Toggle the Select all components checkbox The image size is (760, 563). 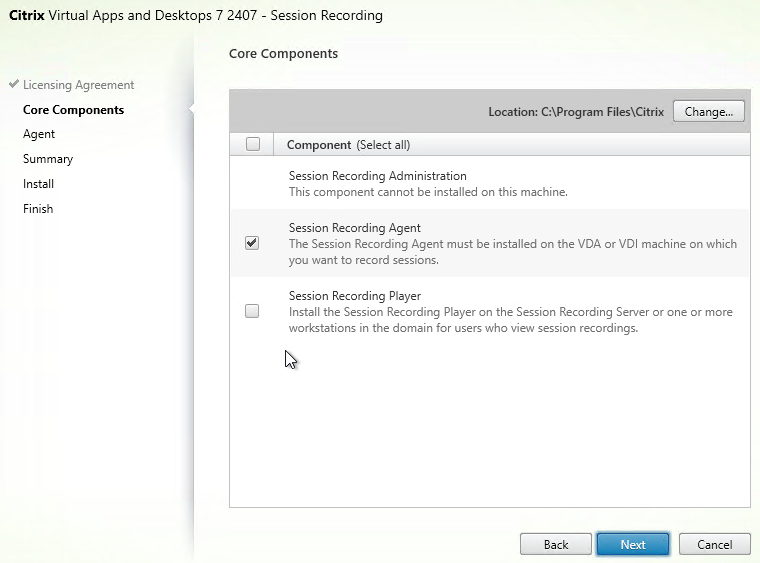point(253,144)
